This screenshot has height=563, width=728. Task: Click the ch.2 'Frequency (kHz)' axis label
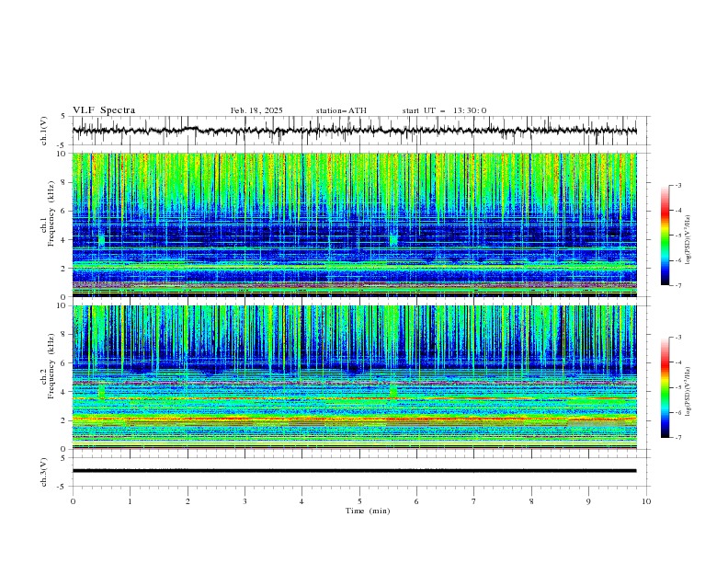(x=51, y=365)
